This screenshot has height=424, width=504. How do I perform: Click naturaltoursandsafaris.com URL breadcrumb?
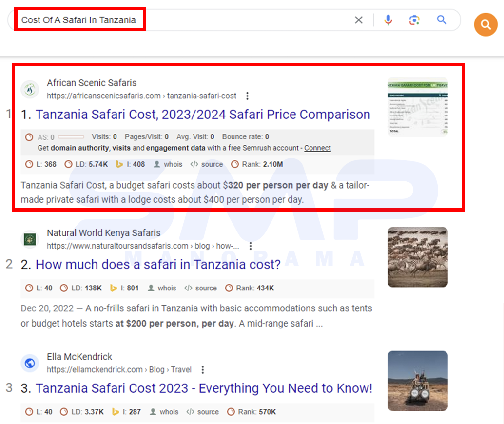(143, 246)
